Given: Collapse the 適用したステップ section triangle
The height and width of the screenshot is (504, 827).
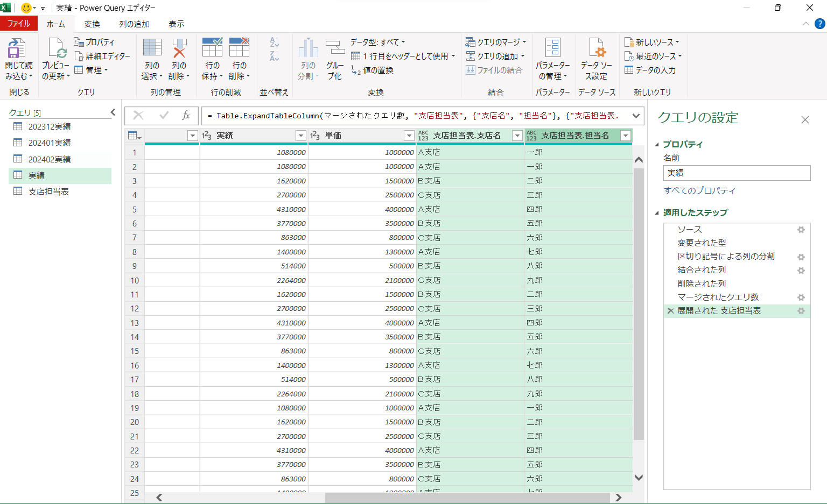Looking at the screenshot, I should [x=657, y=212].
